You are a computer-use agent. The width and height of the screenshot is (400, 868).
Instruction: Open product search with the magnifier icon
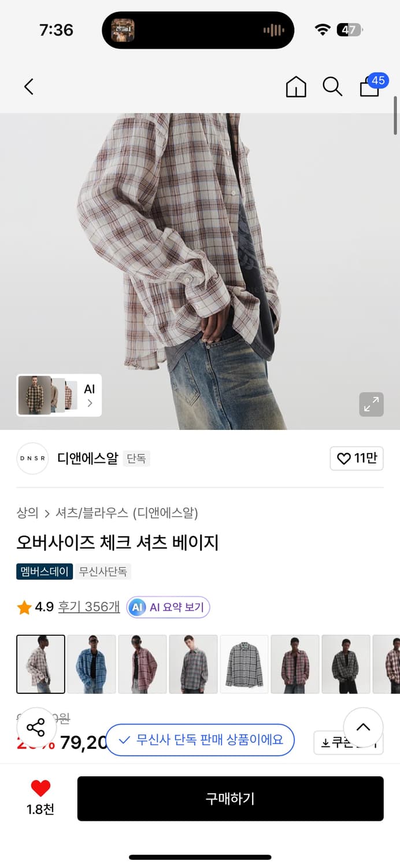pos(332,86)
